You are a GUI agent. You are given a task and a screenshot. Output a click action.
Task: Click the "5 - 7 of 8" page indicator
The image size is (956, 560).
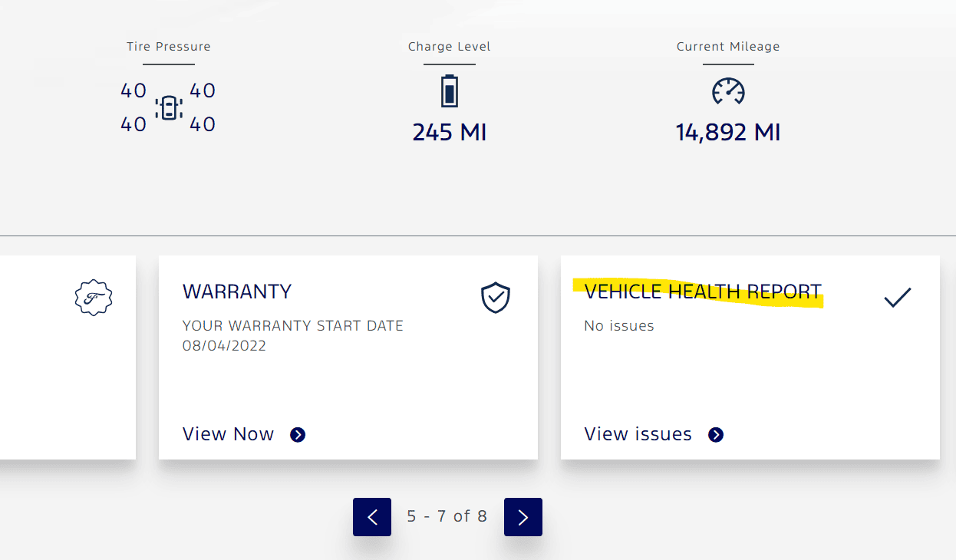click(x=447, y=516)
